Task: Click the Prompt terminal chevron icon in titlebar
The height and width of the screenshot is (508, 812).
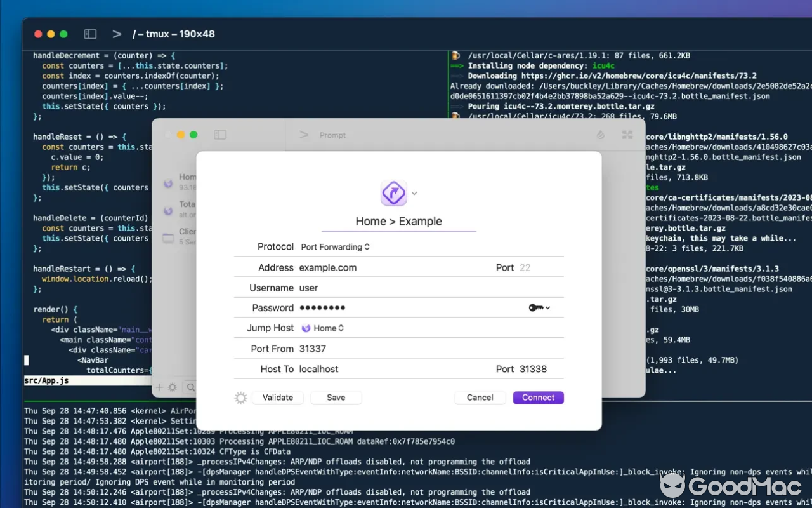Action: pyautogui.click(x=304, y=135)
